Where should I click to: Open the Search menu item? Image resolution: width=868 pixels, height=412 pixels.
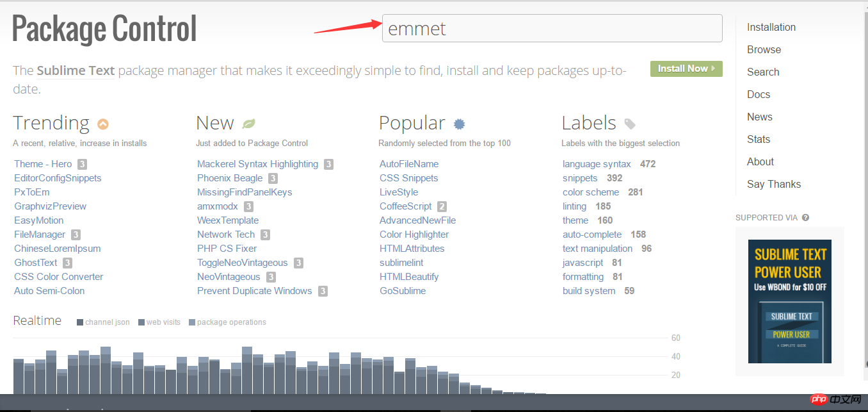(x=763, y=72)
